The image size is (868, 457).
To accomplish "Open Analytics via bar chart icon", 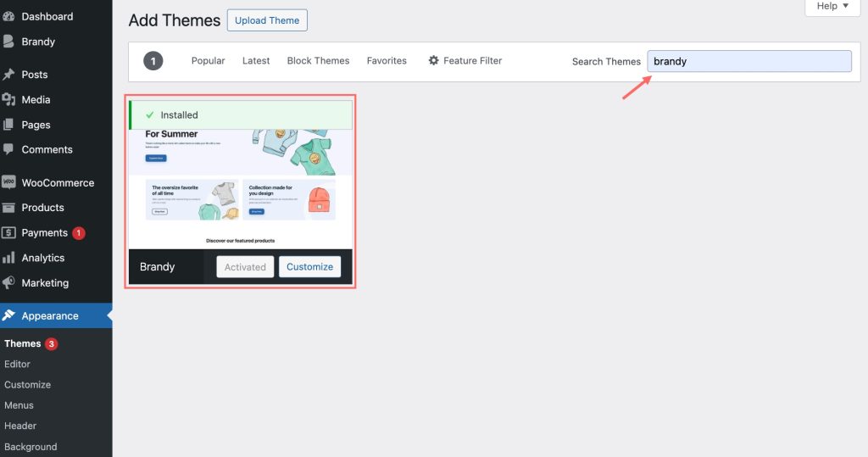I will click(8, 258).
